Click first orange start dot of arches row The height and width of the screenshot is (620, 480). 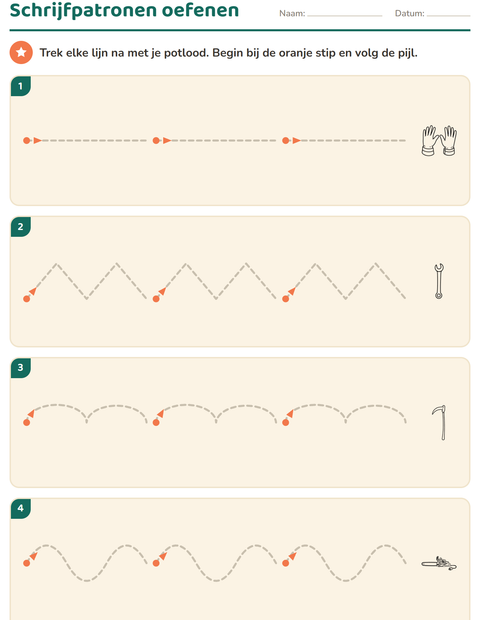pos(26,422)
